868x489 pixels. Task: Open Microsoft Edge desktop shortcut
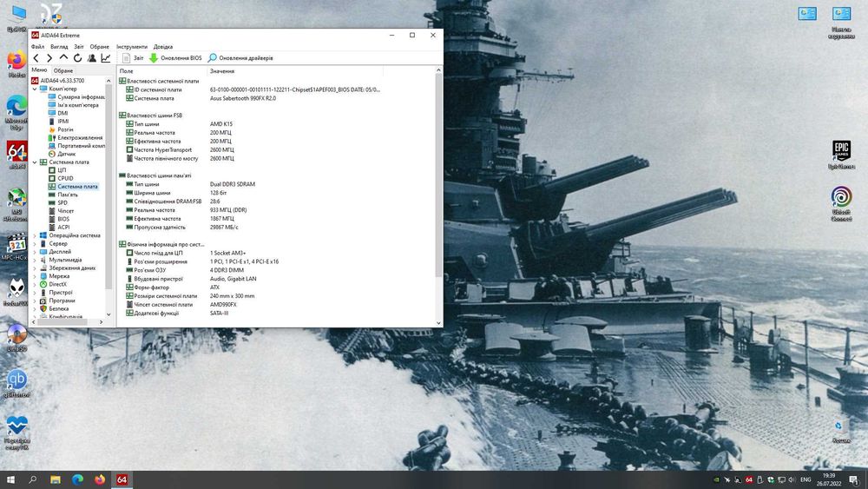point(16,112)
